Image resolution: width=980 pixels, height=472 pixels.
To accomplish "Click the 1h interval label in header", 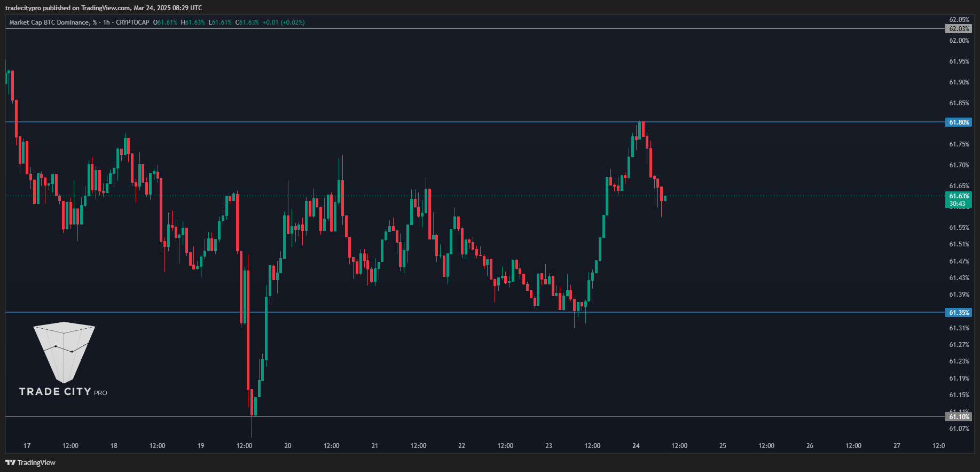I will pyautogui.click(x=106, y=22).
